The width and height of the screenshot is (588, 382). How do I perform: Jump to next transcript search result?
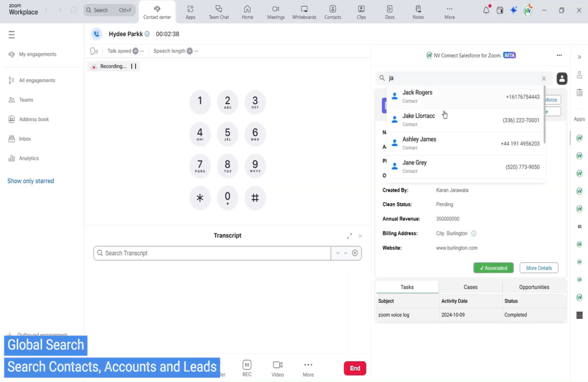pos(338,253)
